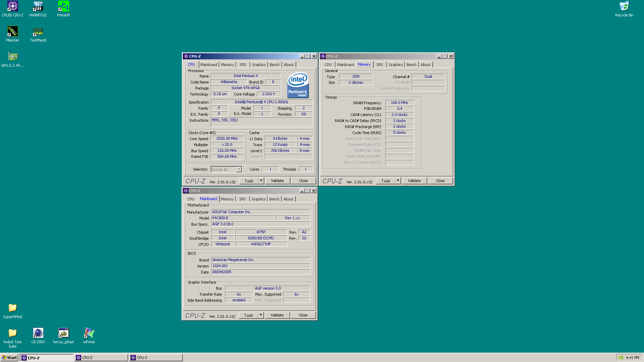Screen dimensions: 644x362
Task: Click the DRAM Frequency value 168.0 MHz
Action: 399,103
